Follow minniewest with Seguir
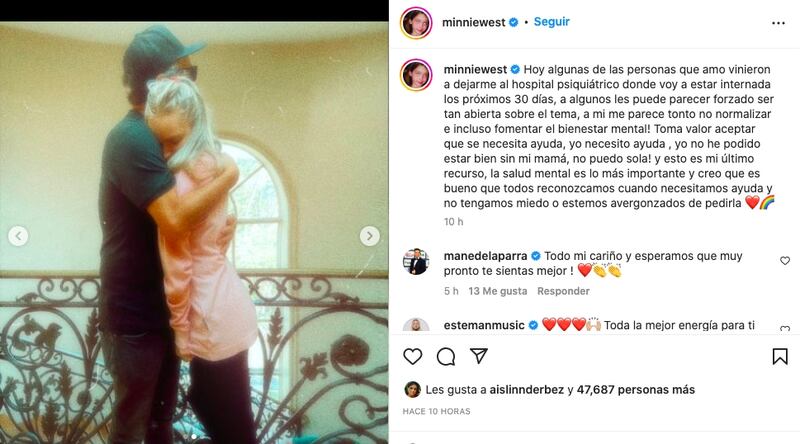Viewport: 800px width, 444px height. pos(552,22)
